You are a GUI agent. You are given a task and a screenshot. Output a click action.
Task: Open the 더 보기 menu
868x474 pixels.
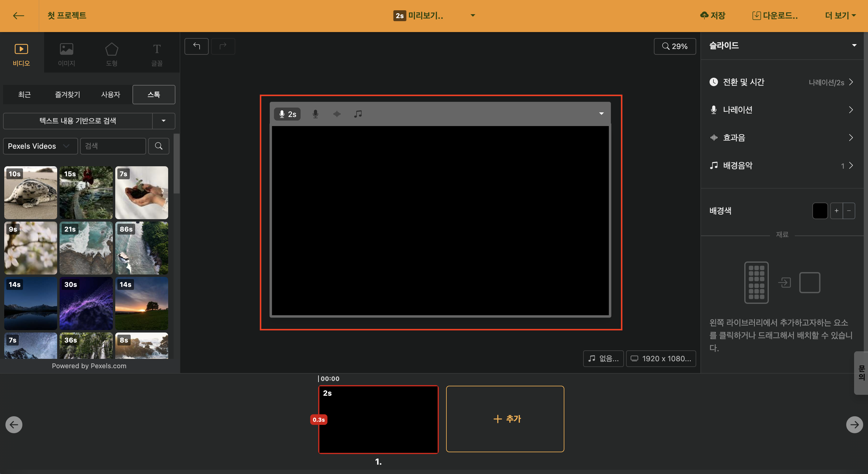[x=840, y=15]
